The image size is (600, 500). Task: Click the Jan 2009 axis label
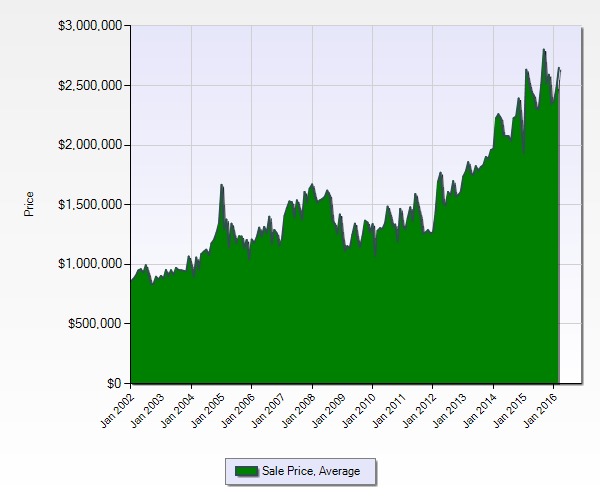tap(329, 410)
